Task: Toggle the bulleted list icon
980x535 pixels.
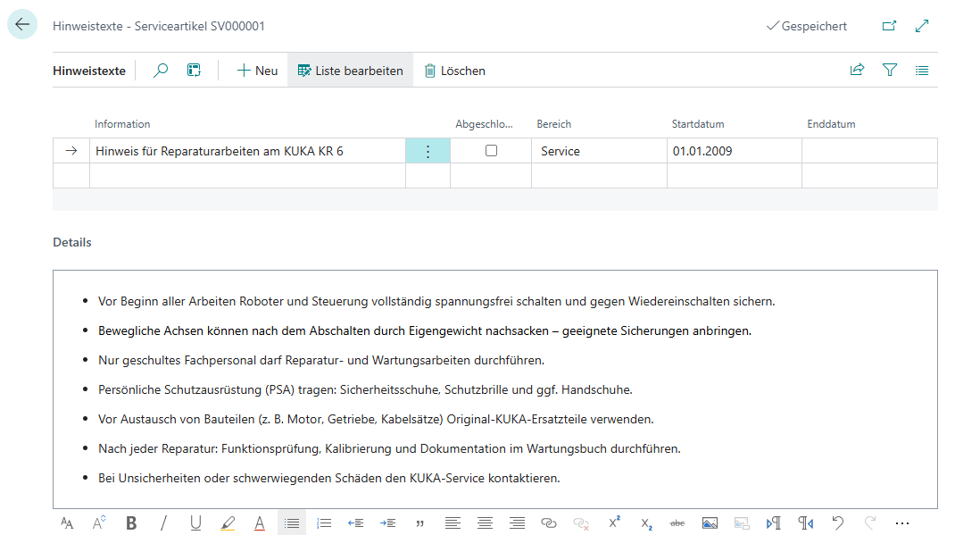Action: click(x=291, y=523)
